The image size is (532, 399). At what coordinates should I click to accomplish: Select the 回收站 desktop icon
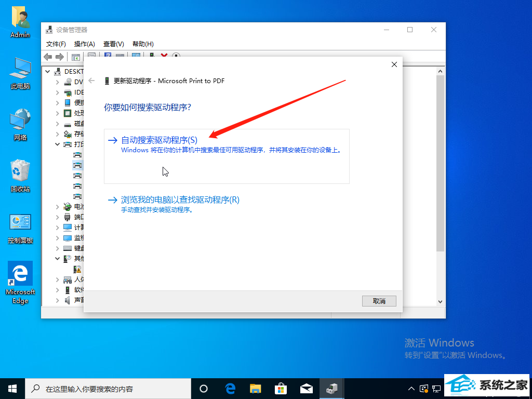point(20,176)
